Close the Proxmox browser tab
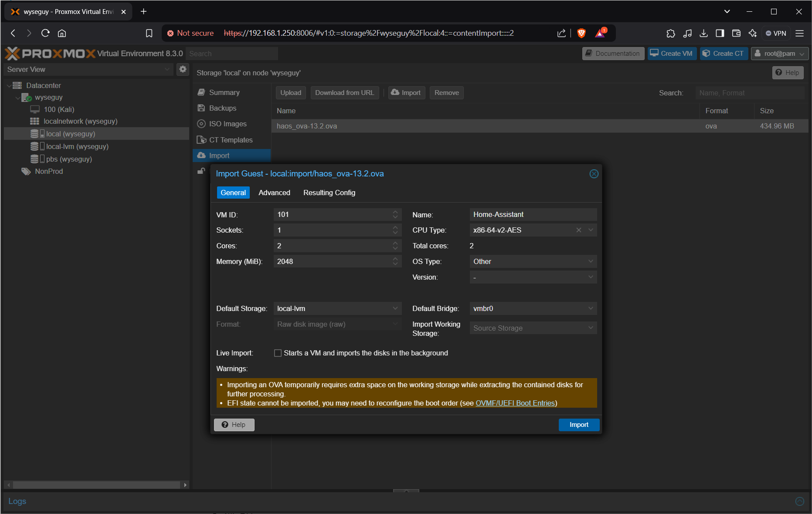The width and height of the screenshot is (812, 514). pyautogui.click(x=123, y=12)
